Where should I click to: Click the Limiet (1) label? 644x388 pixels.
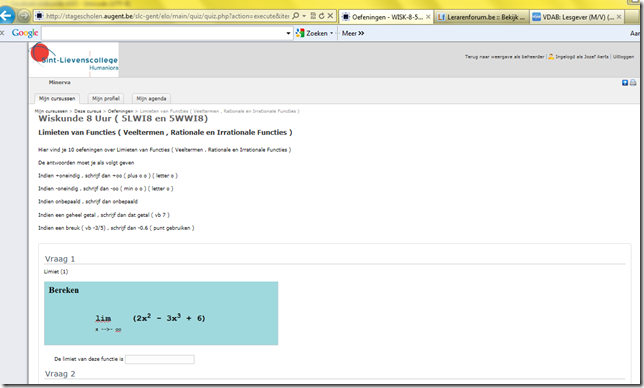click(56, 272)
